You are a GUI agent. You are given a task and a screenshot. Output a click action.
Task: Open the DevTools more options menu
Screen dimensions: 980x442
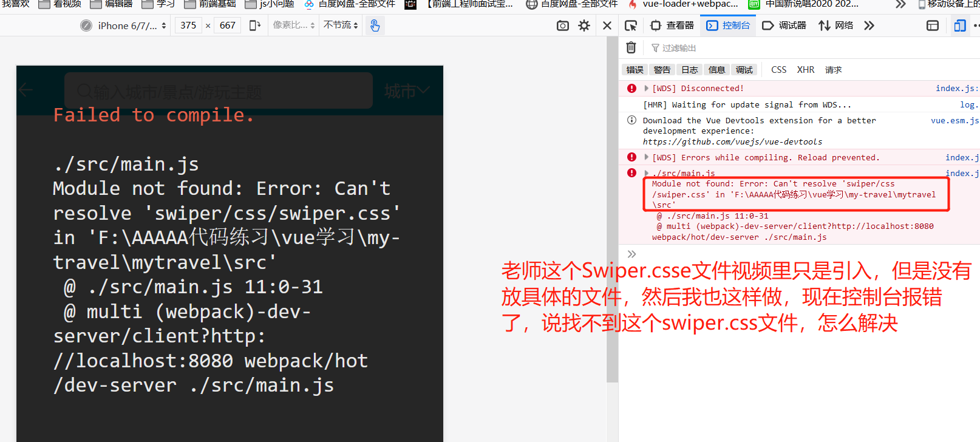coord(976,25)
